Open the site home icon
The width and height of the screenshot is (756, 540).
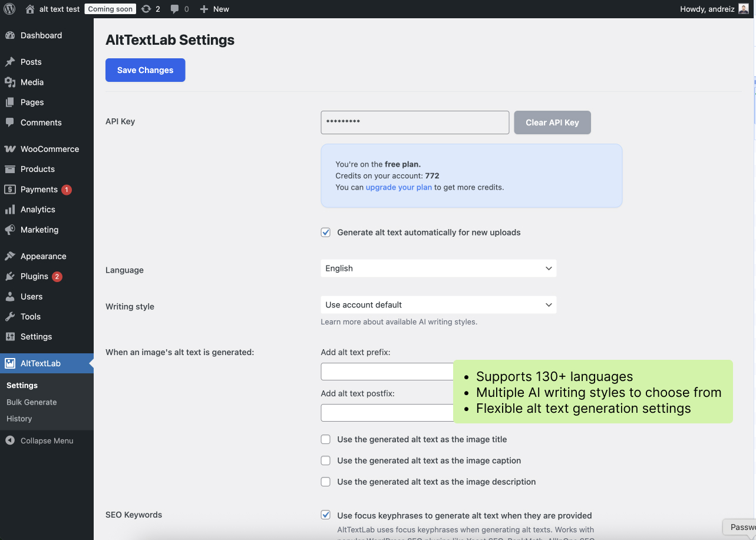point(30,9)
